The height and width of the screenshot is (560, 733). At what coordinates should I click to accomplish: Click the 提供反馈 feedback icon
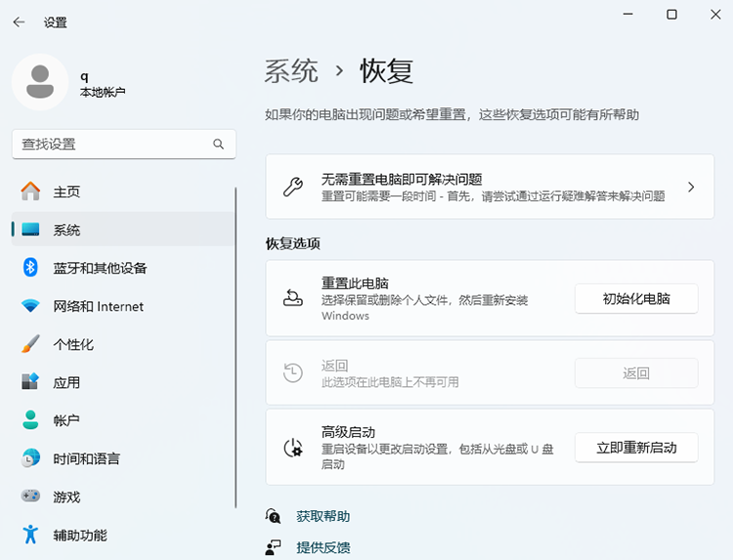(x=273, y=547)
